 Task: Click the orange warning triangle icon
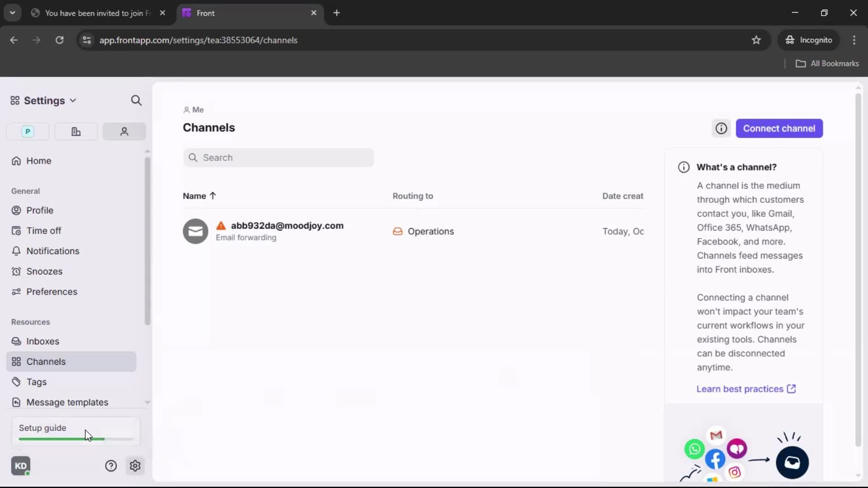(x=221, y=225)
